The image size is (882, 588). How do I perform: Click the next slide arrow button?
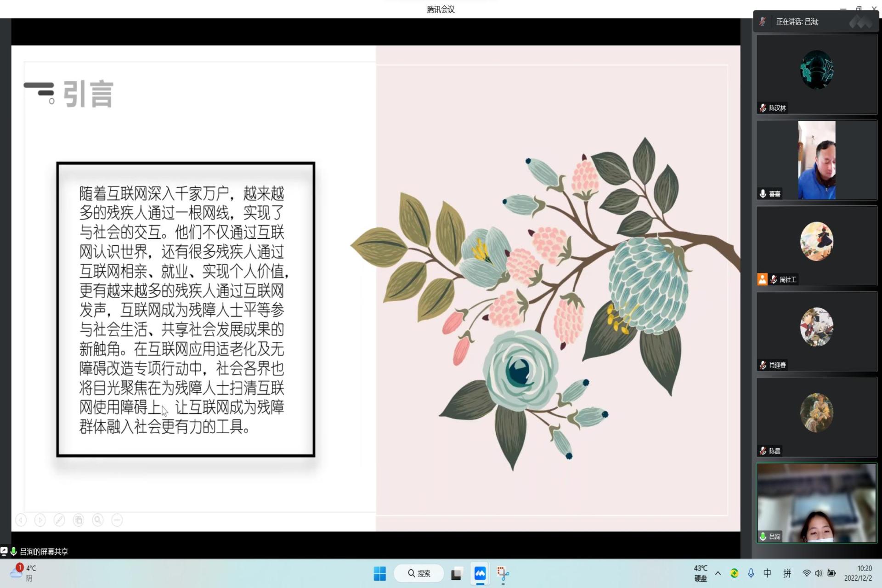coord(40,520)
